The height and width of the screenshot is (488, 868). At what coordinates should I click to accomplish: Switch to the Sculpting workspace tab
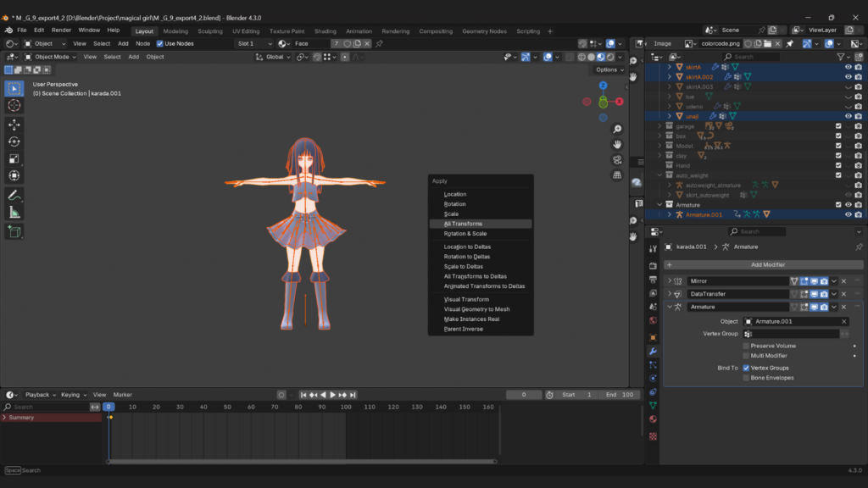[x=210, y=31]
